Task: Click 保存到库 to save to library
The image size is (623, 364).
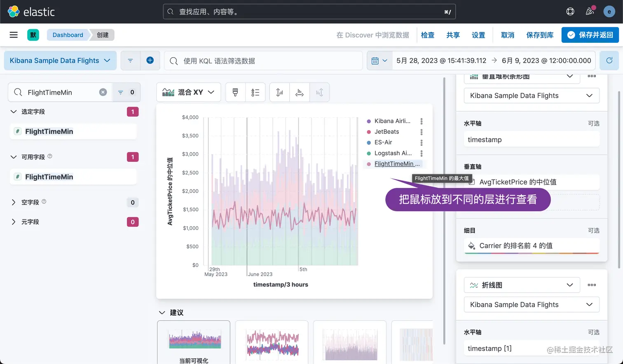Action: point(540,35)
